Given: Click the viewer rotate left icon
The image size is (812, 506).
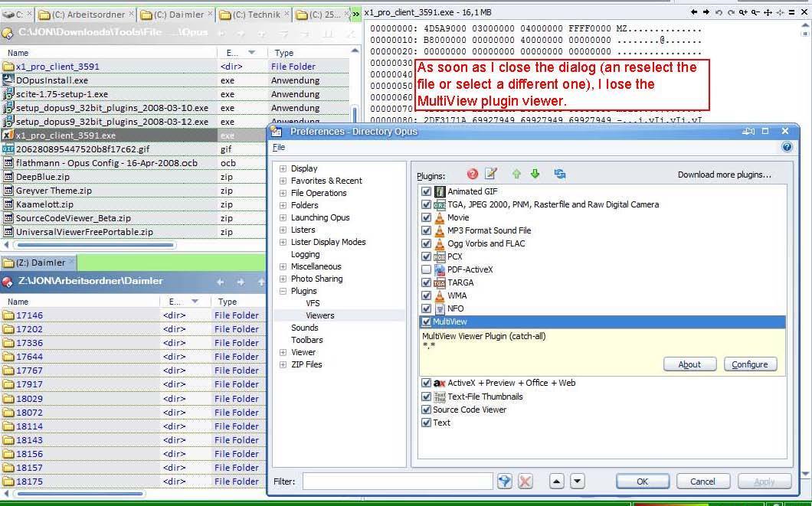Looking at the screenshot, I should (719, 12).
